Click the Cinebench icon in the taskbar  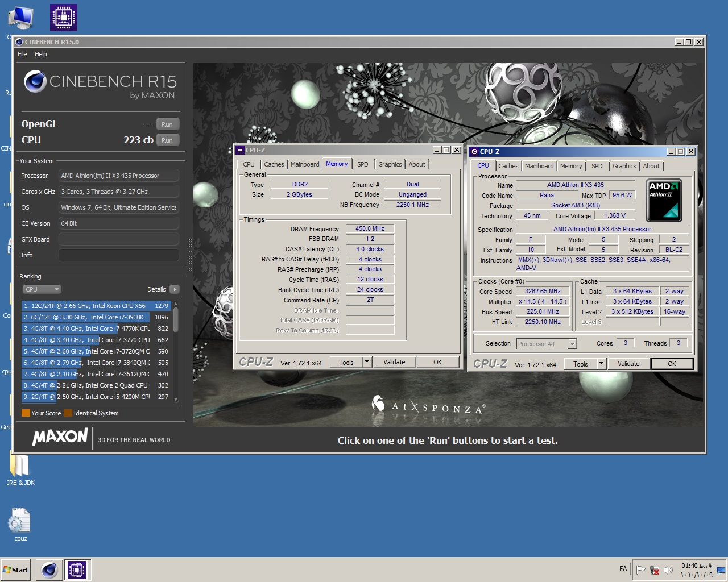pyautogui.click(x=49, y=569)
